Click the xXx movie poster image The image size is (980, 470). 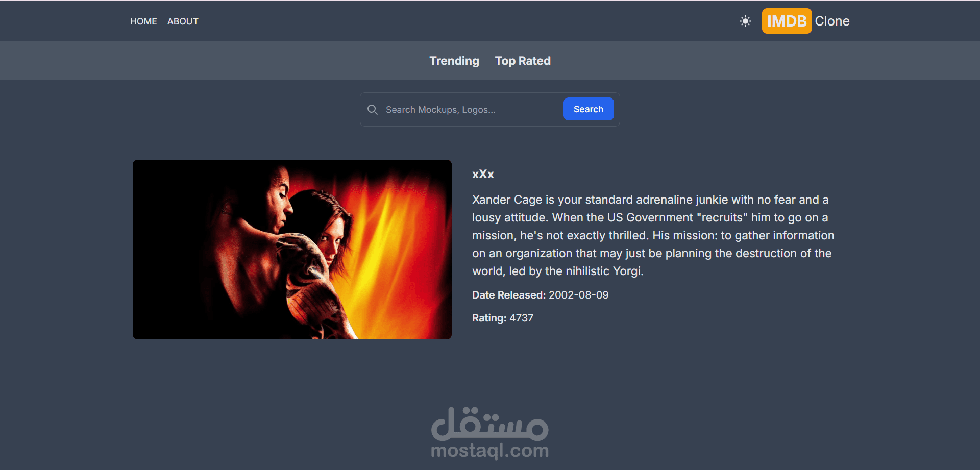292,250
